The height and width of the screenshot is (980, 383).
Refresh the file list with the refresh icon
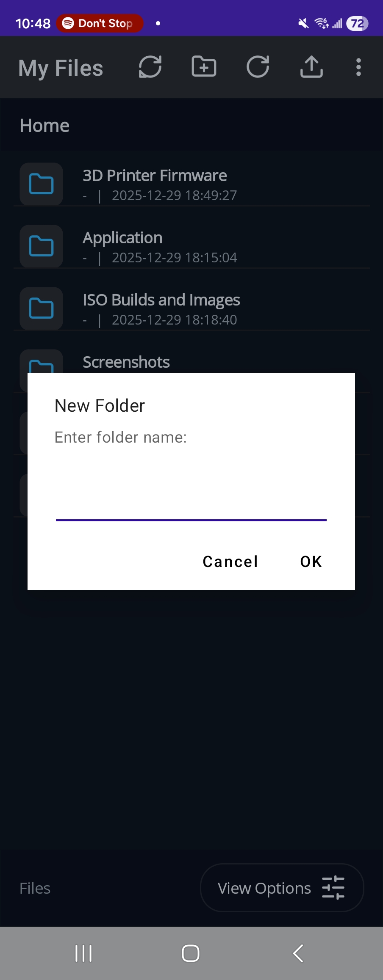point(258,67)
